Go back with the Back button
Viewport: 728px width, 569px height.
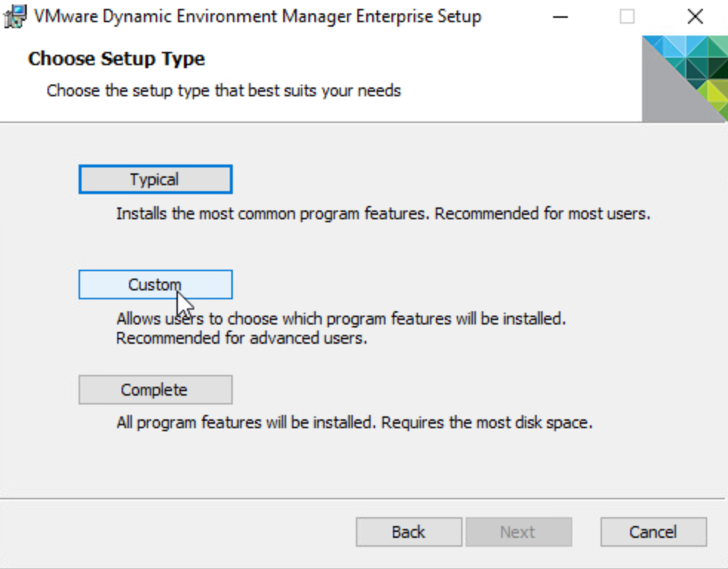click(408, 532)
